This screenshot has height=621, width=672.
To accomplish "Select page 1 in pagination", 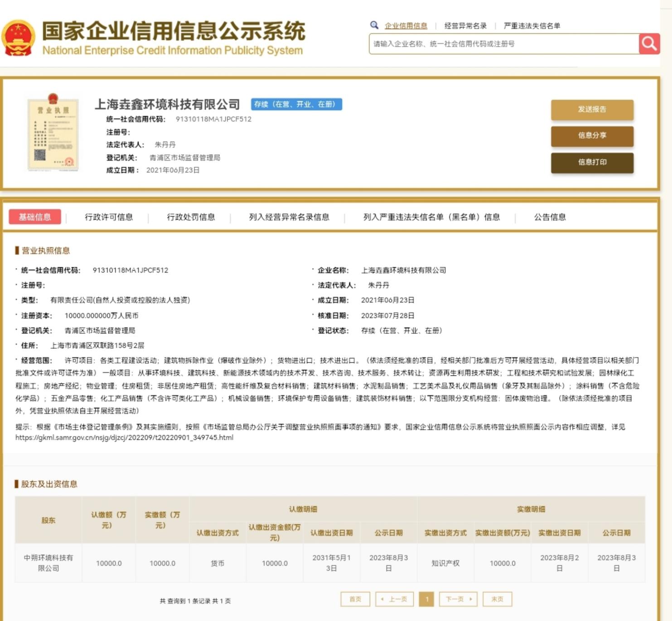I will pos(426,599).
